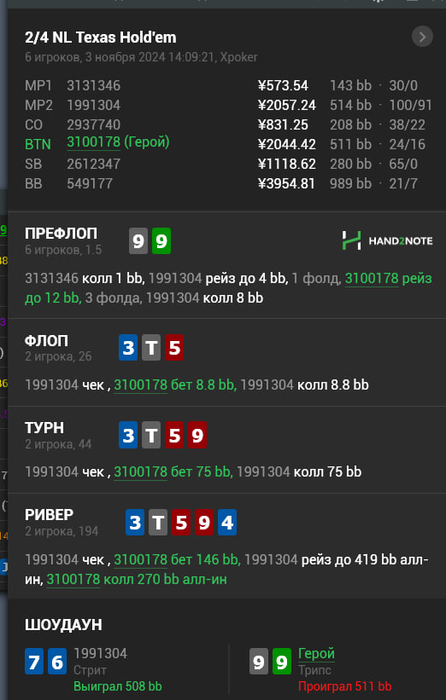Click hero's preflop raise to 12 bb action
The image size is (446, 700).
(228, 288)
